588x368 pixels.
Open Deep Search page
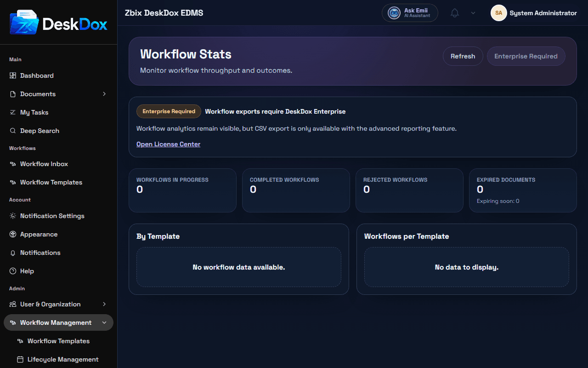[x=58, y=131]
